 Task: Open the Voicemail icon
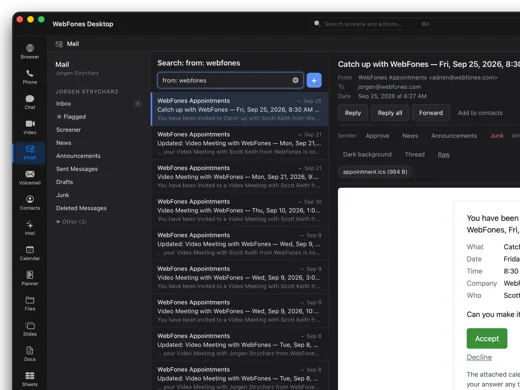(30, 174)
